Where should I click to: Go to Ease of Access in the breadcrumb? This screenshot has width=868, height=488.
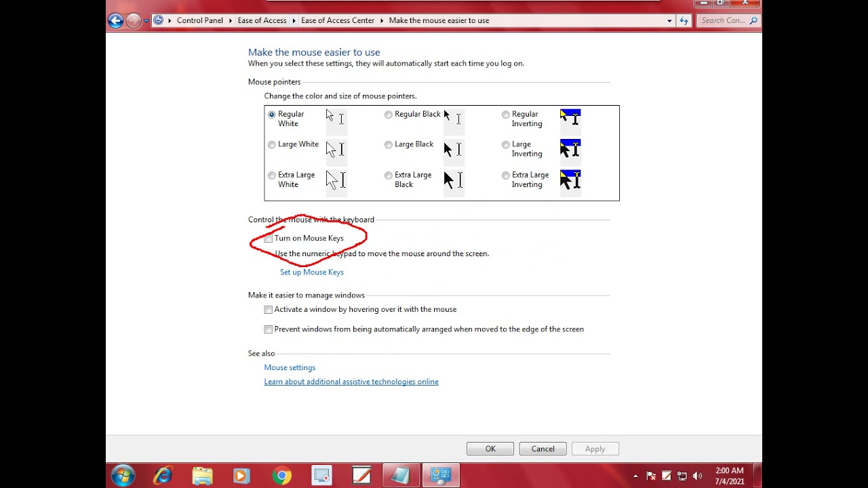262,21
